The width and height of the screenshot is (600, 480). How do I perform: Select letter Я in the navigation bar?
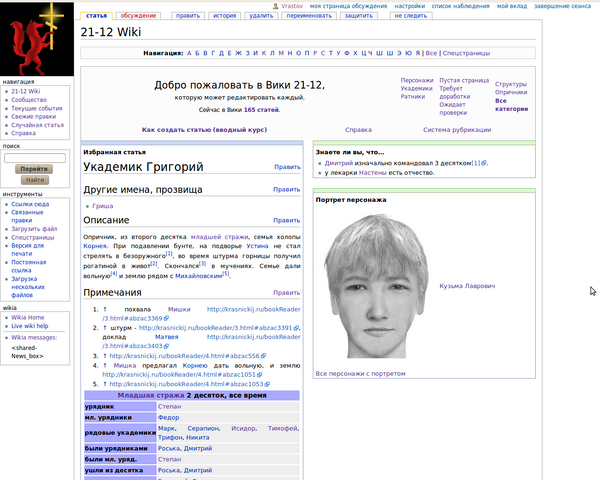(417, 53)
